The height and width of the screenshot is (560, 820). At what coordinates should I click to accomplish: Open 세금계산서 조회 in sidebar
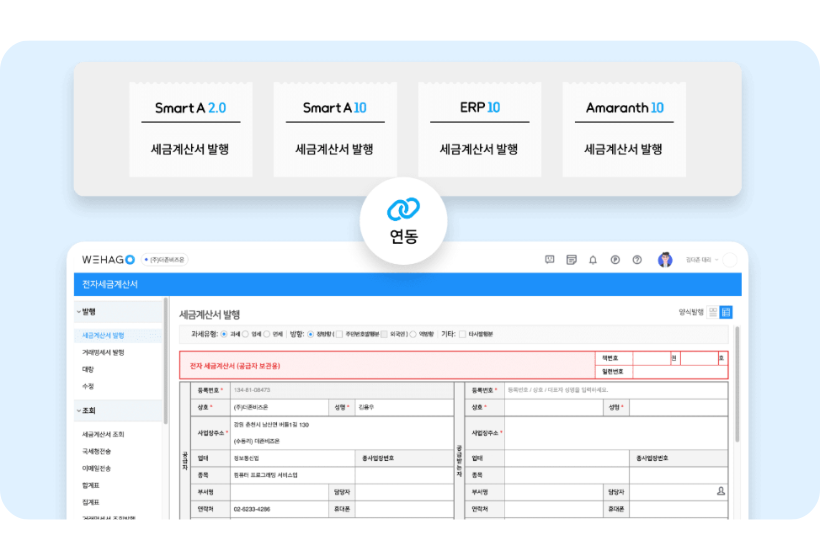[x=103, y=434]
